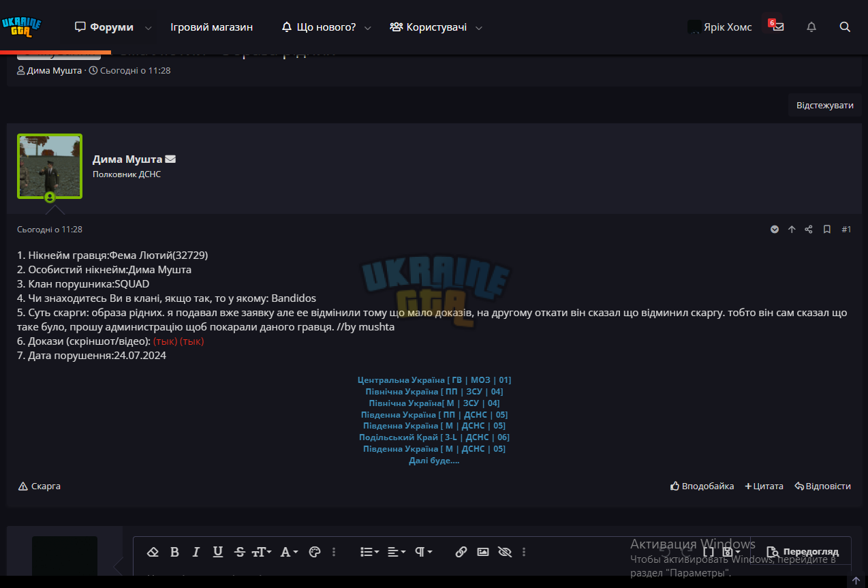
Task: Insert an image in the editor
Action: pyautogui.click(x=483, y=552)
